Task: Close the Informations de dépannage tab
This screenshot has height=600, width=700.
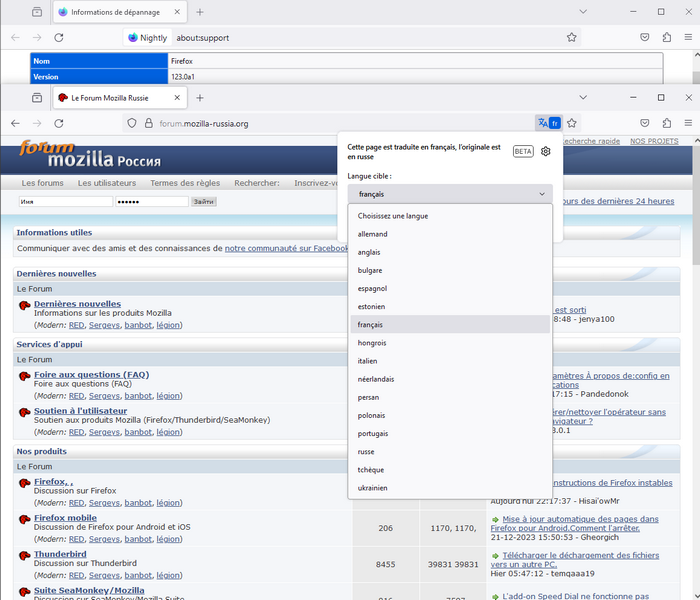Action: [177, 12]
